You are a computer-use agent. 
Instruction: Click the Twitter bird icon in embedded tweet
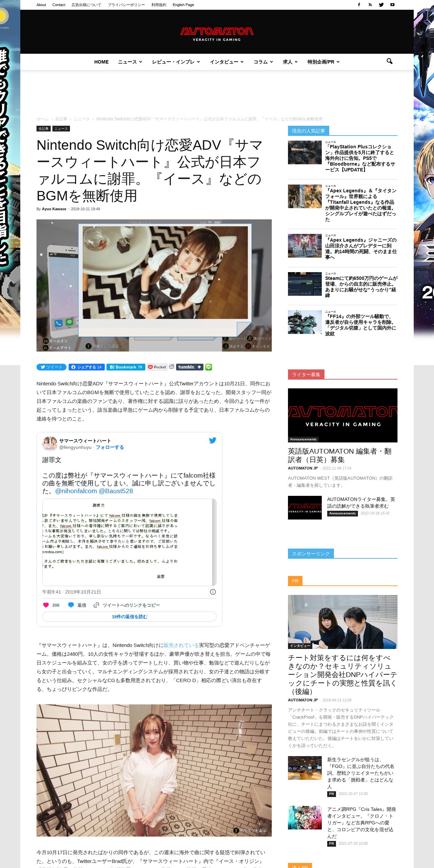(212, 440)
